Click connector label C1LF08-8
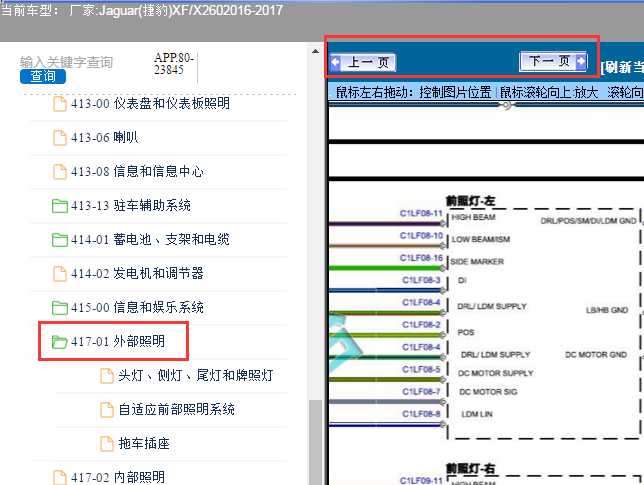 click(421, 414)
